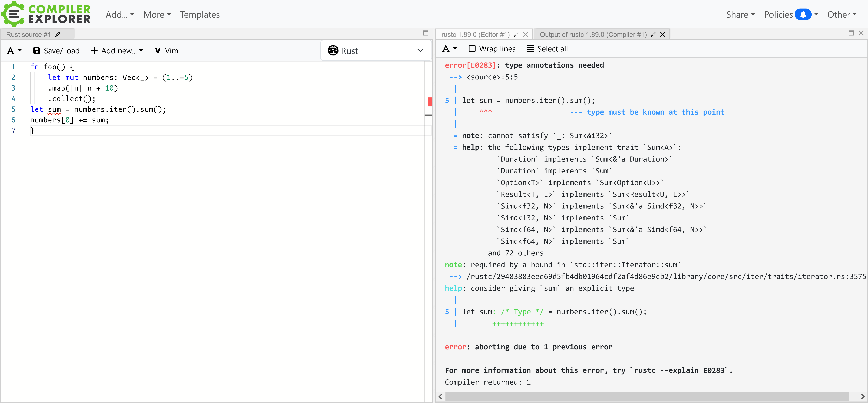
Task: Open the Templates link
Action: click(x=200, y=15)
